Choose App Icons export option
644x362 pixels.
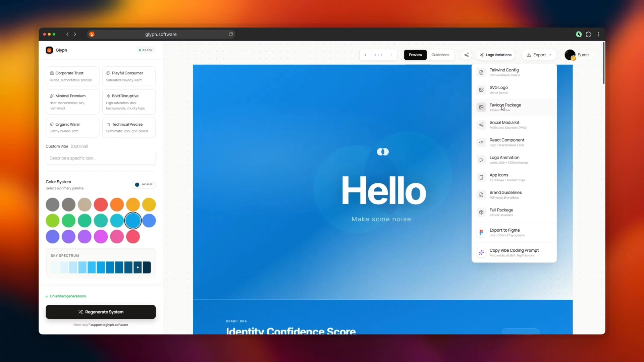tap(514, 177)
